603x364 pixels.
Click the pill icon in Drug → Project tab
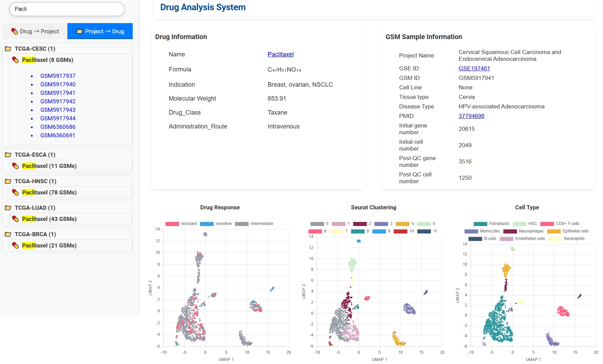coord(15,31)
